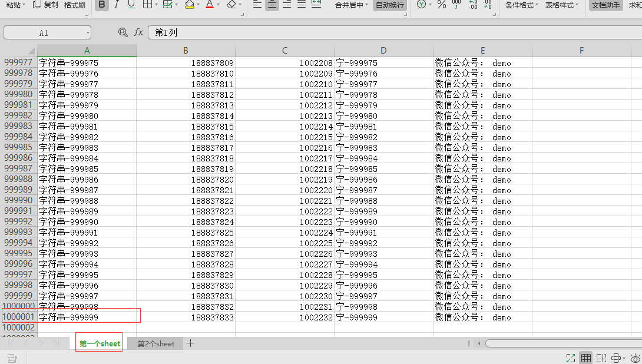Click the horizontal scrollbar track
This screenshot has width=642, height=364.
[x=564, y=343]
